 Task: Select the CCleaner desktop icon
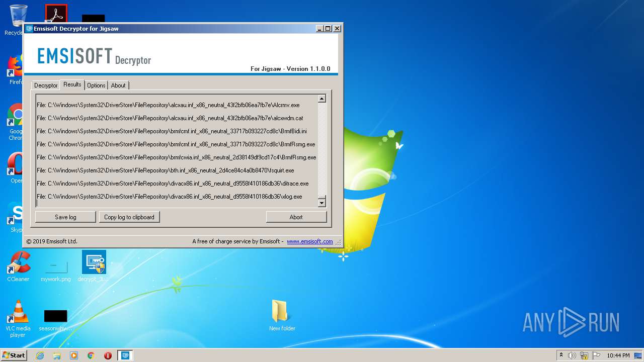pyautogui.click(x=18, y=266)
